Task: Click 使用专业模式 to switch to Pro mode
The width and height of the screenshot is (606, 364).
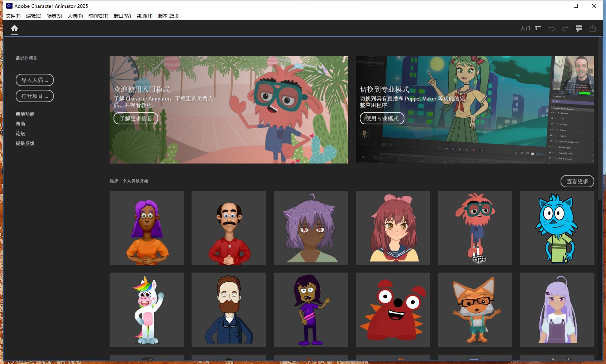Action: coord(382,118)
